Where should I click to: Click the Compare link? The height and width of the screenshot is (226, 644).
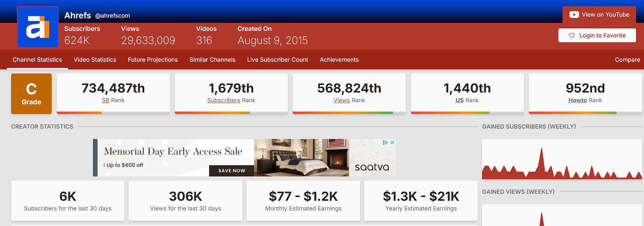coord(627,60)
